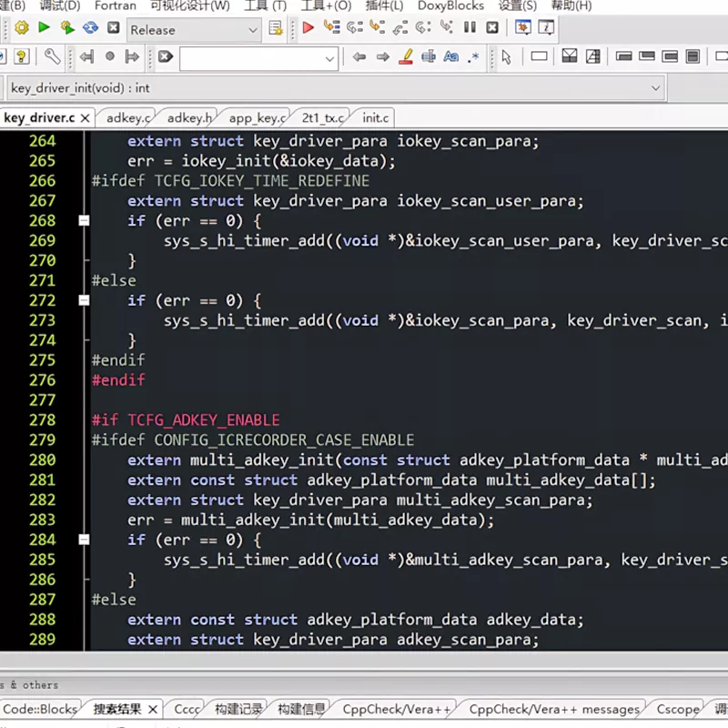Screen dimensions: 728x728
Task: Open the 帮助(H) menu
Action: click(571, 5)
